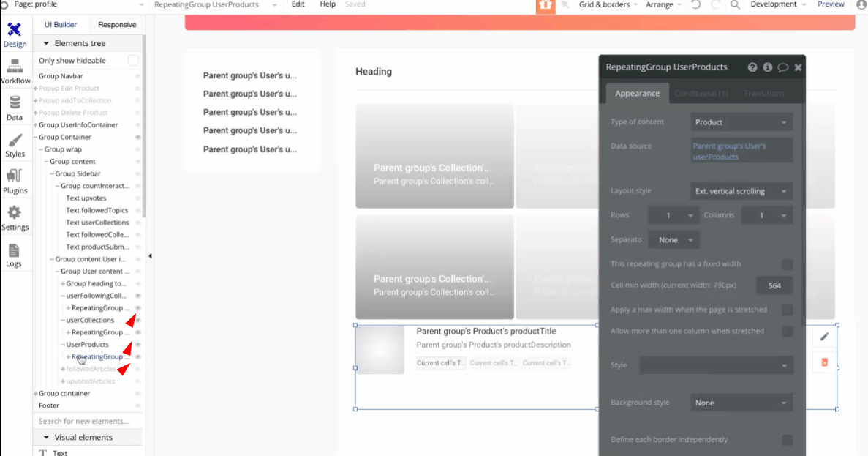Viewport: 868px width, 456px height.
Task: Click the Heading text on canvas
Action: tap(374, 72)
